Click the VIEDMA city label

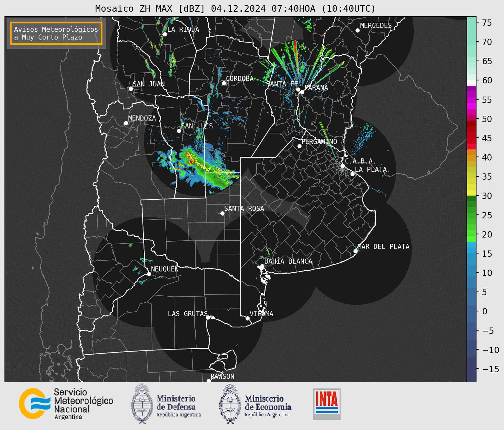(261, 314)
